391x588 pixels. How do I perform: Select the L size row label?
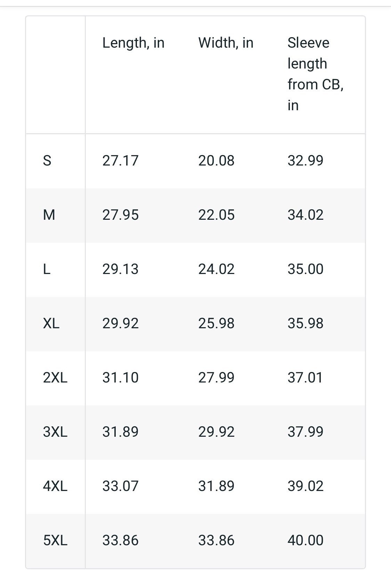click(47, 269)
